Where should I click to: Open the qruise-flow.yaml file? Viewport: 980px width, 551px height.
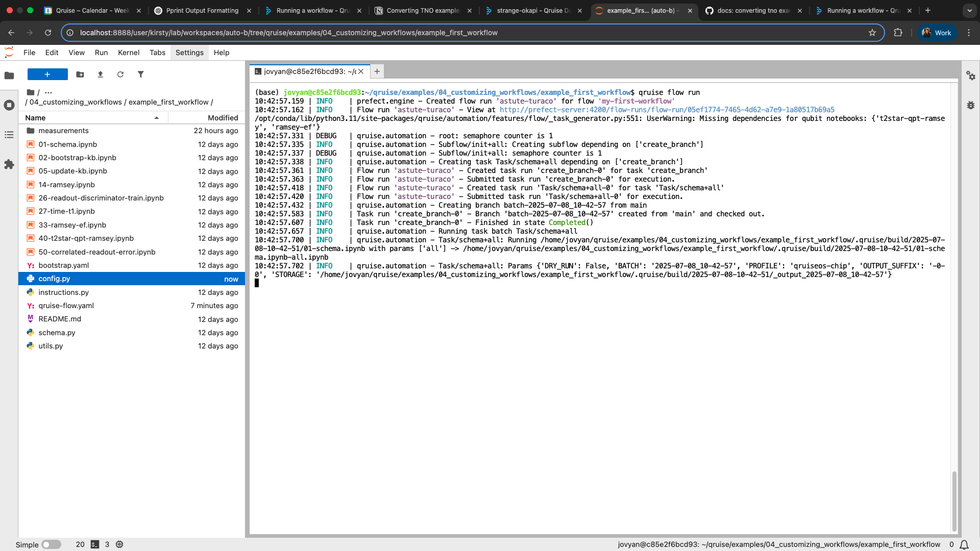(66, 306)
